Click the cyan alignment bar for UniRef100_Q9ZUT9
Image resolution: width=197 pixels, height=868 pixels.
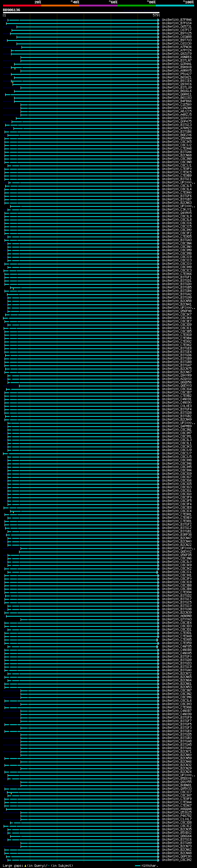click(x=85, y=54)
